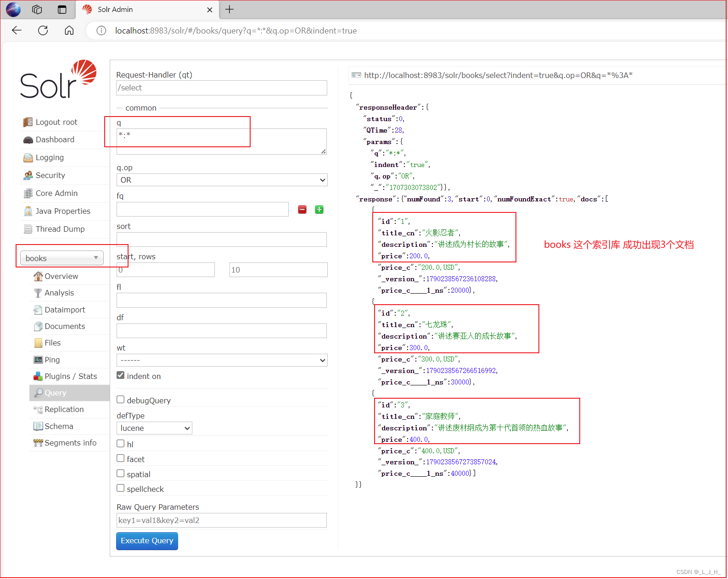Remove fq filter with red minus icon
The image size is (728, 579).
tap(302, 210)
